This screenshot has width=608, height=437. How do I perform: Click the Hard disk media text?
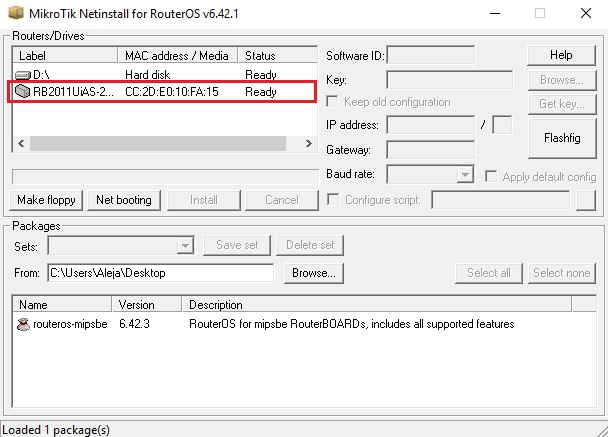pos(148,74)
